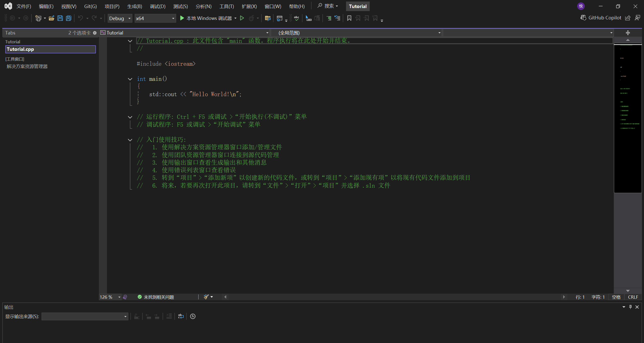Open the 工具(T) menu
The image size is (644, 343).
[226, 6]
